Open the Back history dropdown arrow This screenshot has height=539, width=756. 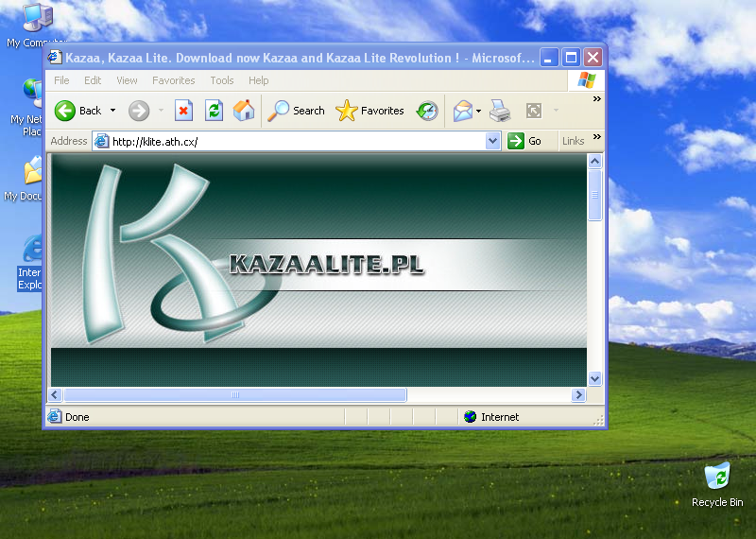coord(112,111)
